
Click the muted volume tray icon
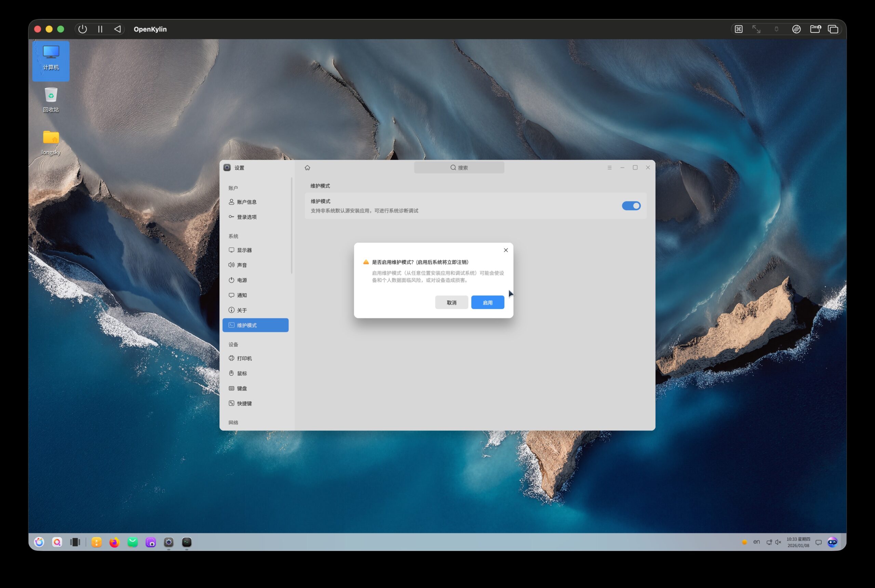(778, 542)
